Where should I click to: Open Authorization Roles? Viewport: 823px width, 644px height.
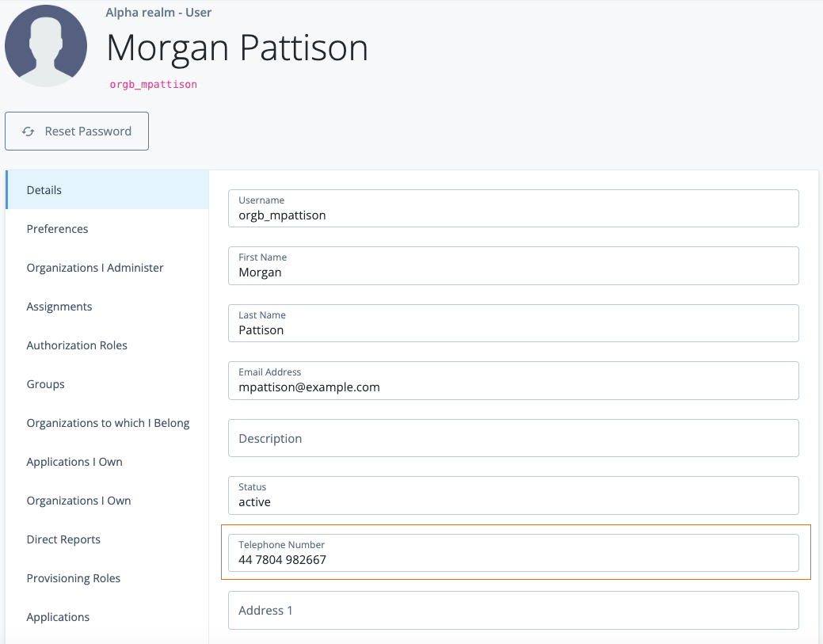click(77, 345)
